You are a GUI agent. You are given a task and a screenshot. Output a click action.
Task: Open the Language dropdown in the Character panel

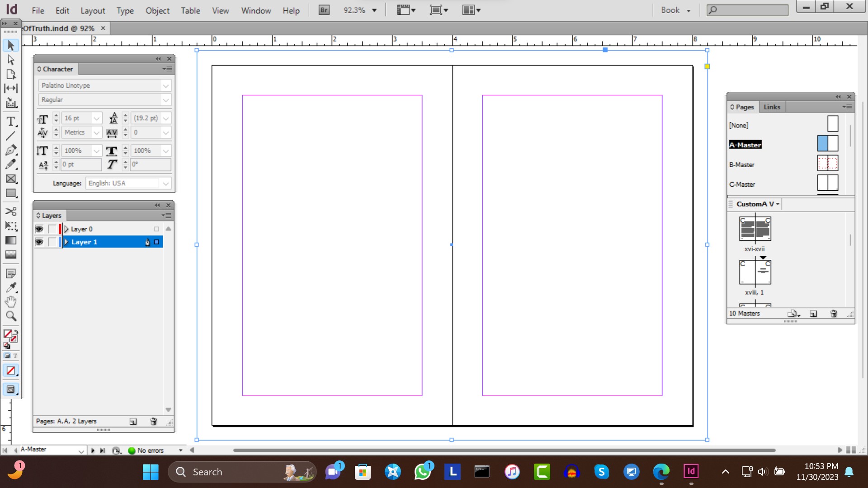point(166,183)
